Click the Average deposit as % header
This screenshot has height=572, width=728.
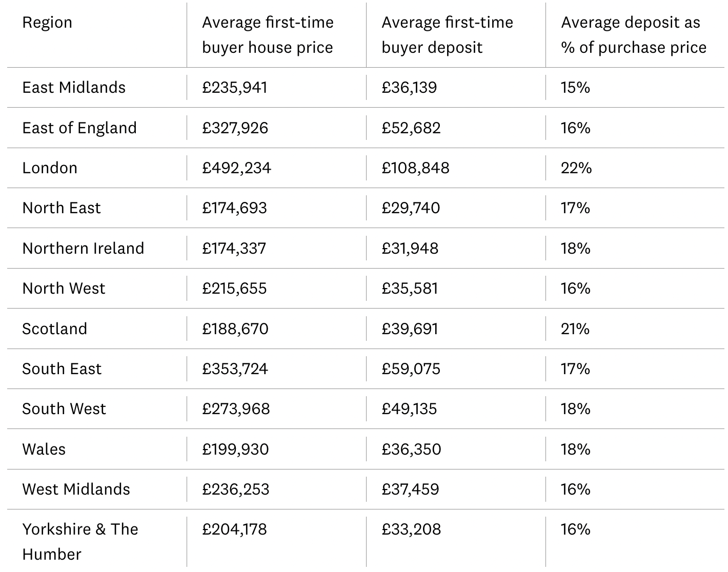click(634, 35)
